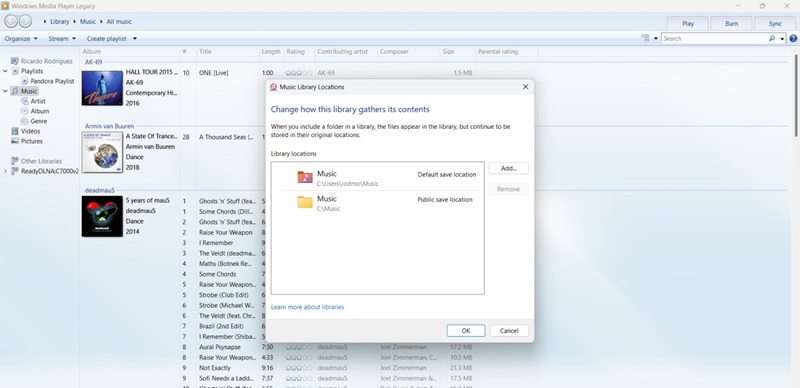Switch to the Sync tab
Image resolution: width=800 pixels, height=388 pixels.
point(775,23)
